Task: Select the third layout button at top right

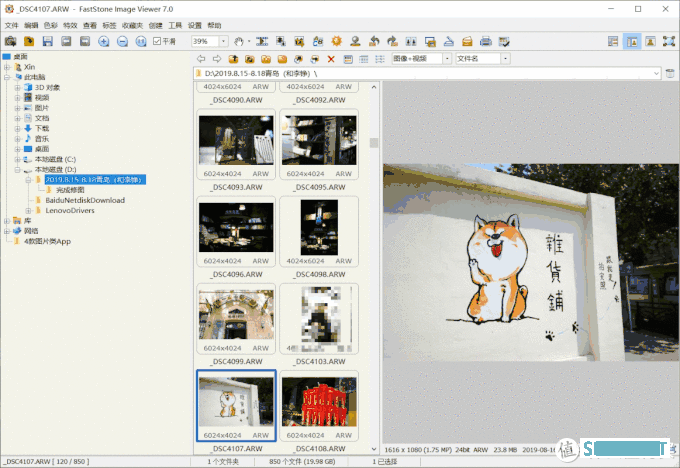Action: pyautogui.click(x=650, y=41)
